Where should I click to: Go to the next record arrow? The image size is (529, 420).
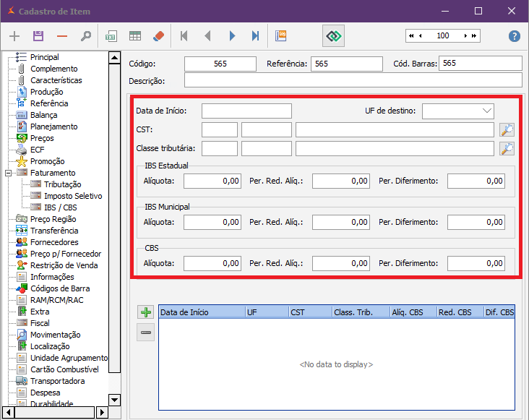coord(232,36)
